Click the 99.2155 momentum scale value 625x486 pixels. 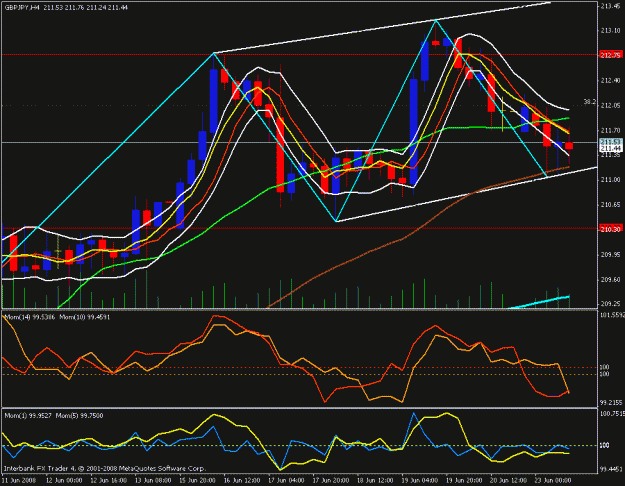[x=611, y=403]
